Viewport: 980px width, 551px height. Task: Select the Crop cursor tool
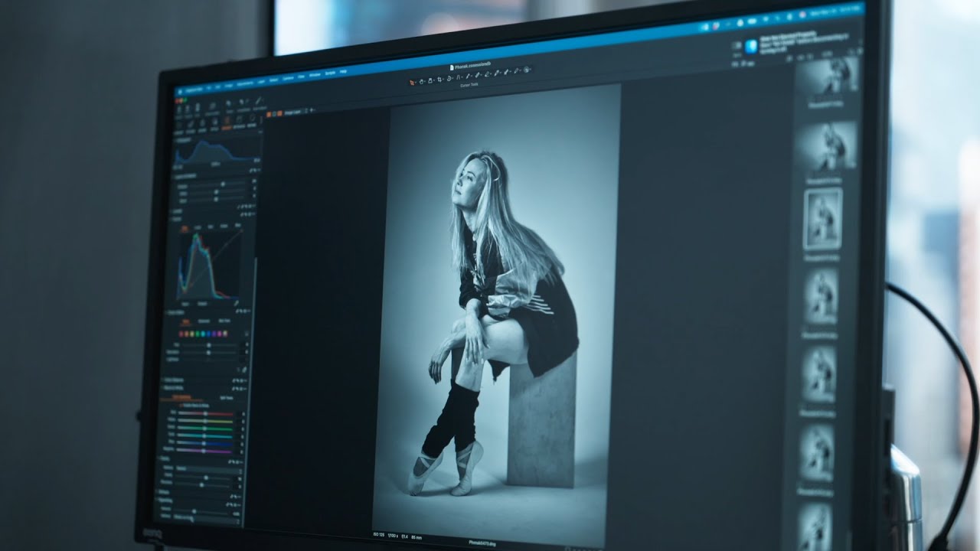[439, 80]
